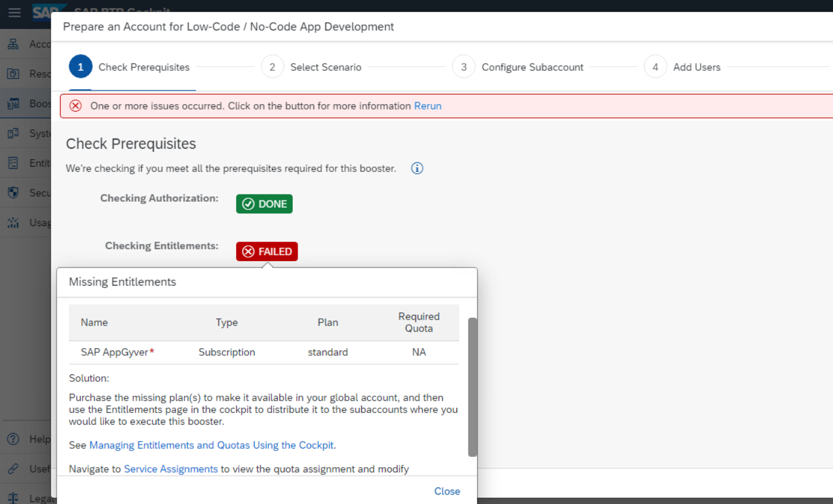Open the Usage analytics sidebar icon
The image size is (833, 504).
(x=13, y=223)
